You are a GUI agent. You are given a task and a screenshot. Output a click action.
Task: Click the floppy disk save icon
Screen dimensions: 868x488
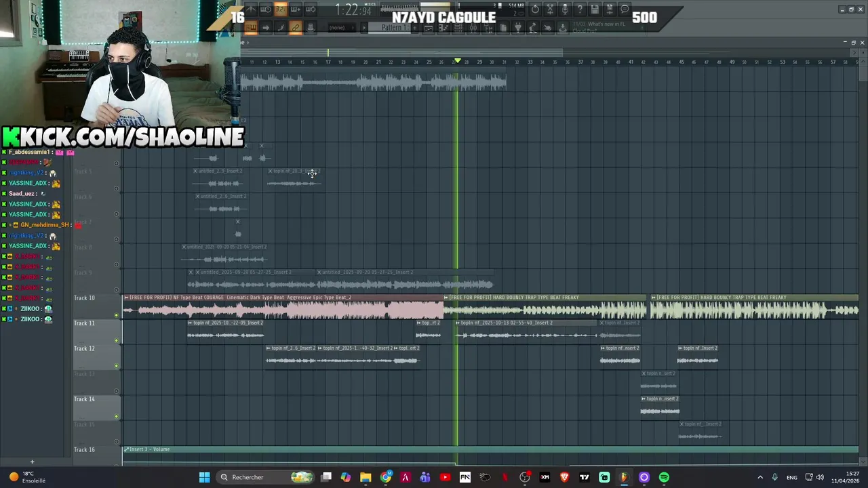[595, 9]
